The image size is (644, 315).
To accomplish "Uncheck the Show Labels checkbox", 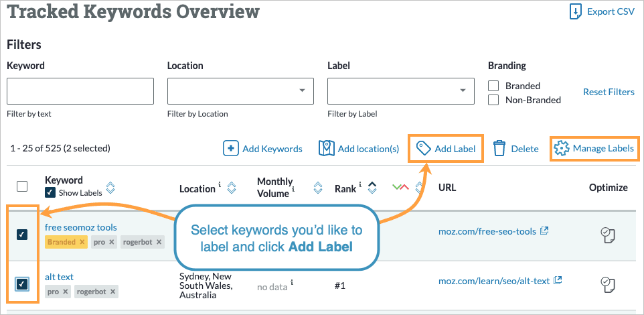I will 50,192.
